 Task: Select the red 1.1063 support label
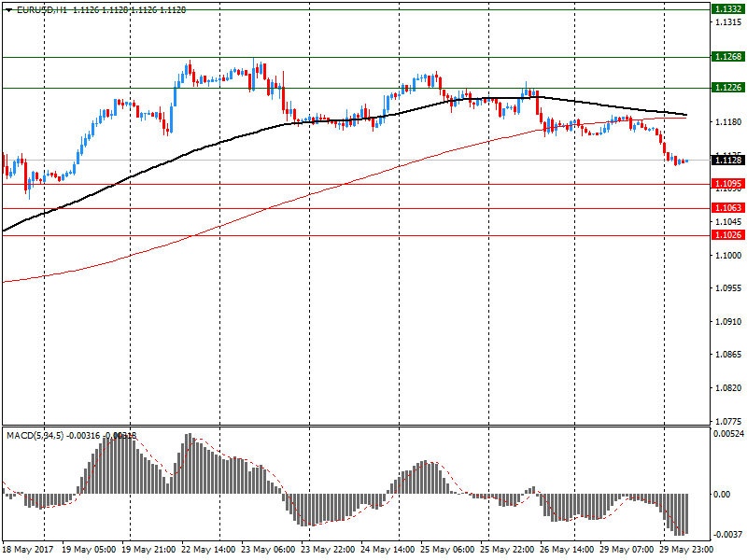coord(728,207)
